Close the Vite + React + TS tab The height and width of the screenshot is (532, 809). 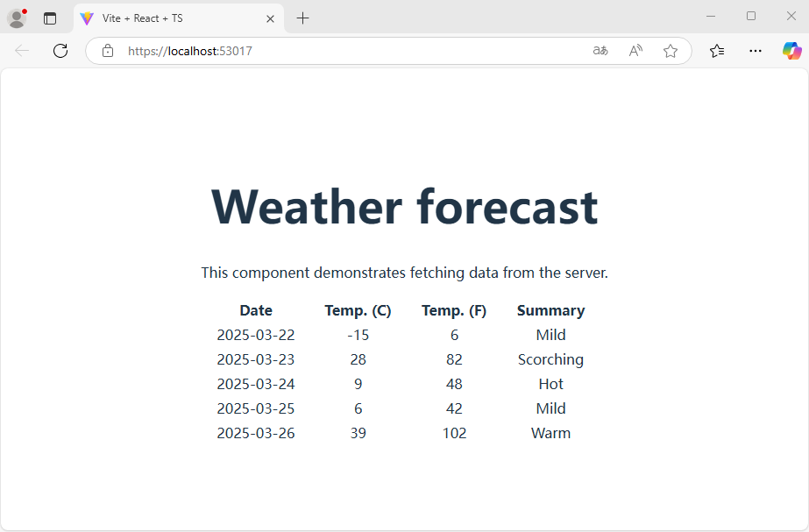(x=270, y=18)
